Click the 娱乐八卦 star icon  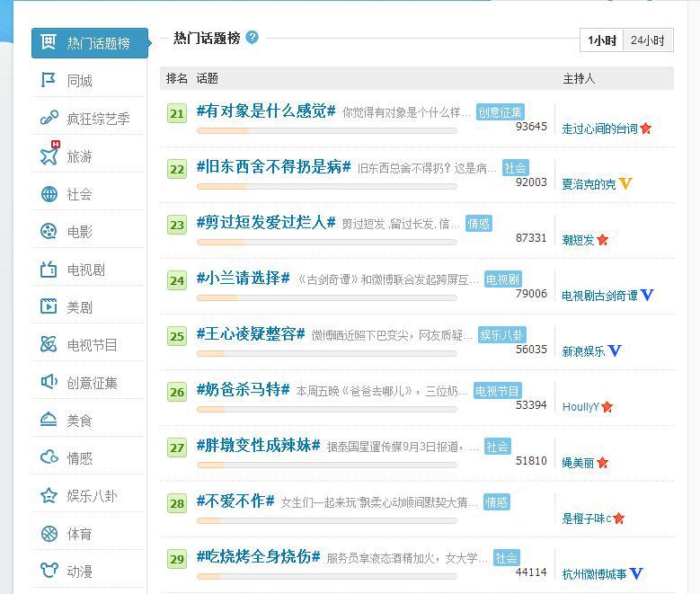[x=49, y=495]
